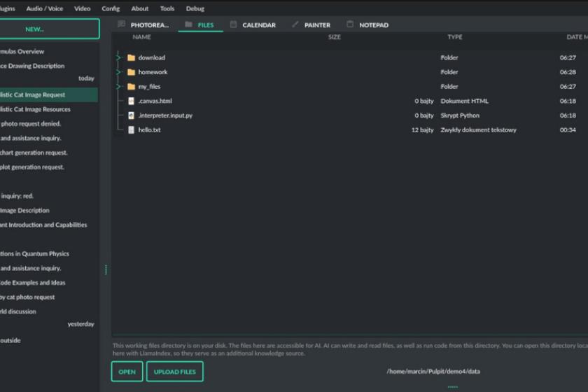The height and width of the screenshot is (392, 588).
Task: Open the 'chart generation request.' conversation
Action: click(x=49, y=153)
